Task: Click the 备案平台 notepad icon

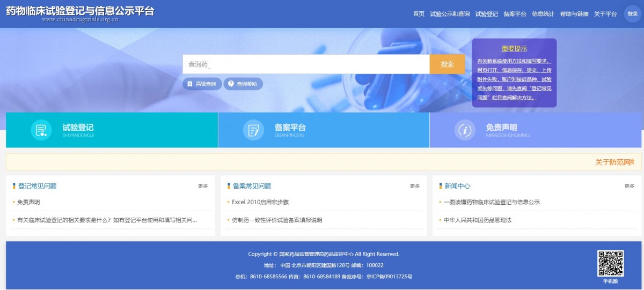Action: pos(253,130)
